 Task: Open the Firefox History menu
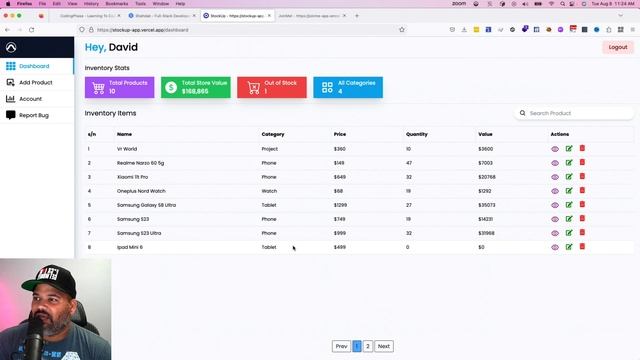pyautogui.click(x=91, y=4)
